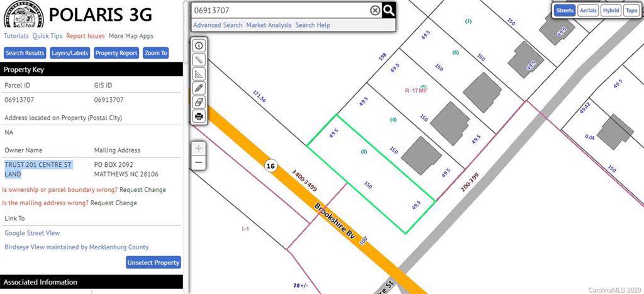The height and width of the screenshot is (294, 644).
Task: Click Unselect Property button
Action: [153, 263]
